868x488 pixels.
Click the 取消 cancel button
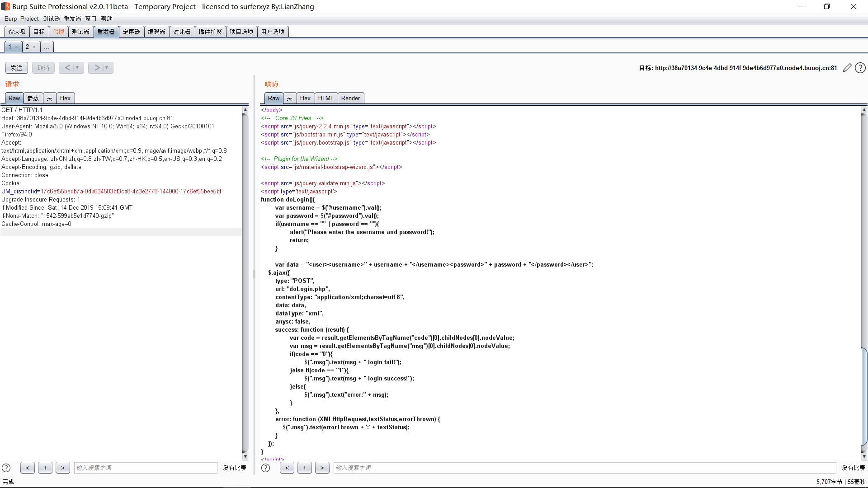point(43,67)
